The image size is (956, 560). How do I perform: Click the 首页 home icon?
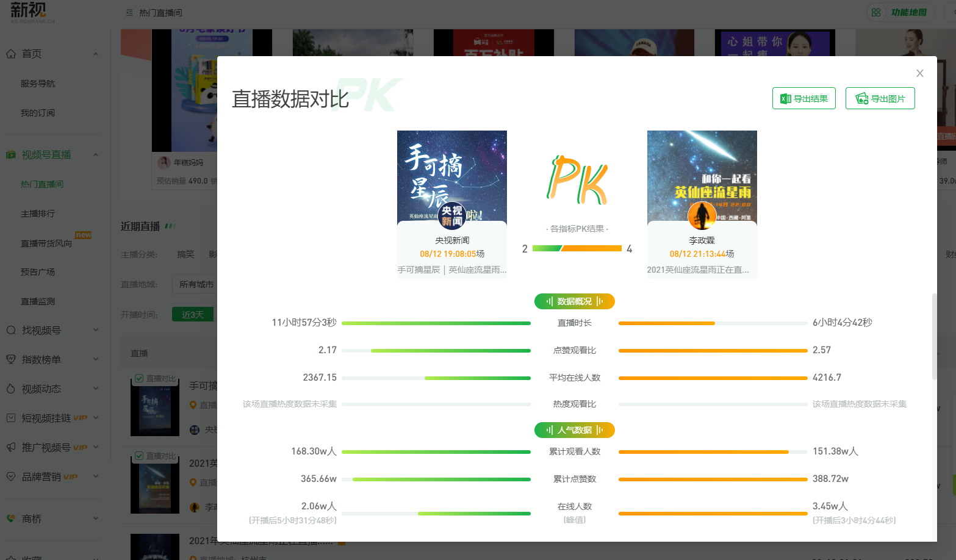11,54
